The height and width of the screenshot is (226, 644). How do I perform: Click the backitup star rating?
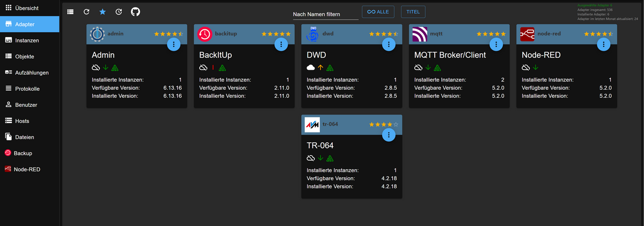[x=276, y=33]
